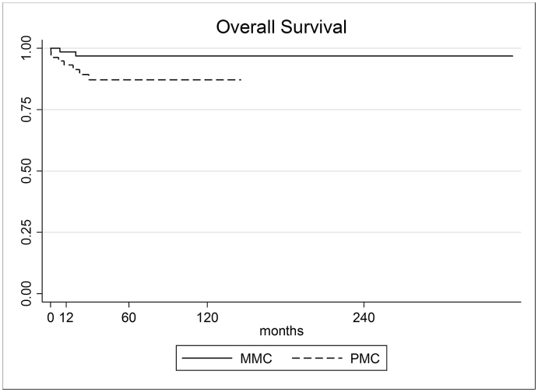Click the 0.50 y-axis tick label
The width and height of the screenshot is (538, 392).
pos(26,171)
